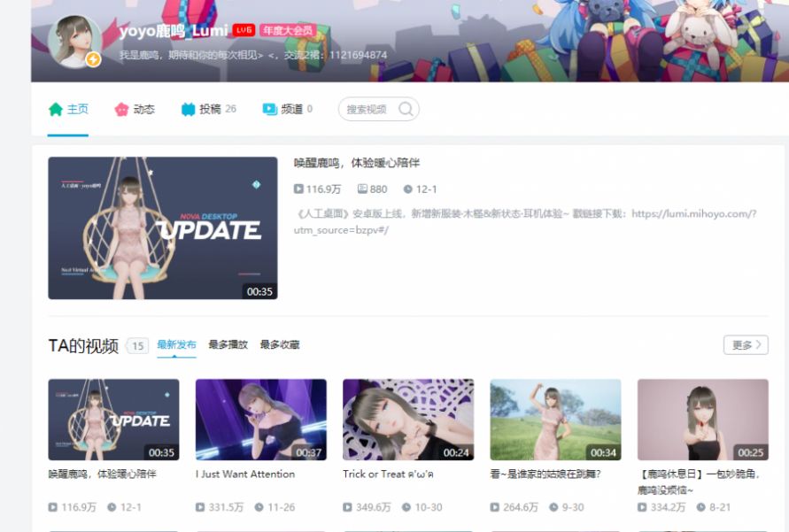
Task: Play the I Just Want Attention video
Action: 259,417
